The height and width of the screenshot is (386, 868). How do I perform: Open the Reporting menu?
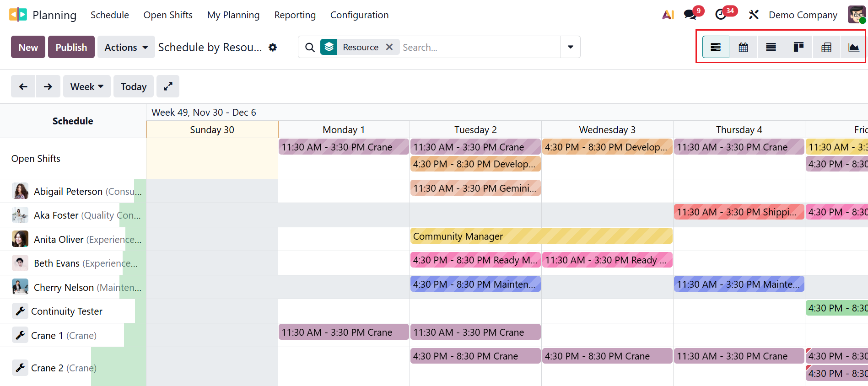point(295,15)
